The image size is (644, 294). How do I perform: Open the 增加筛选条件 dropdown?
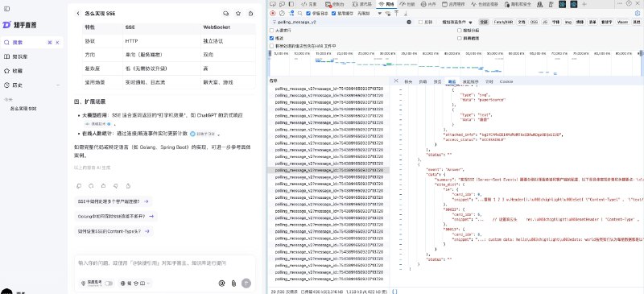click(457, 23)
